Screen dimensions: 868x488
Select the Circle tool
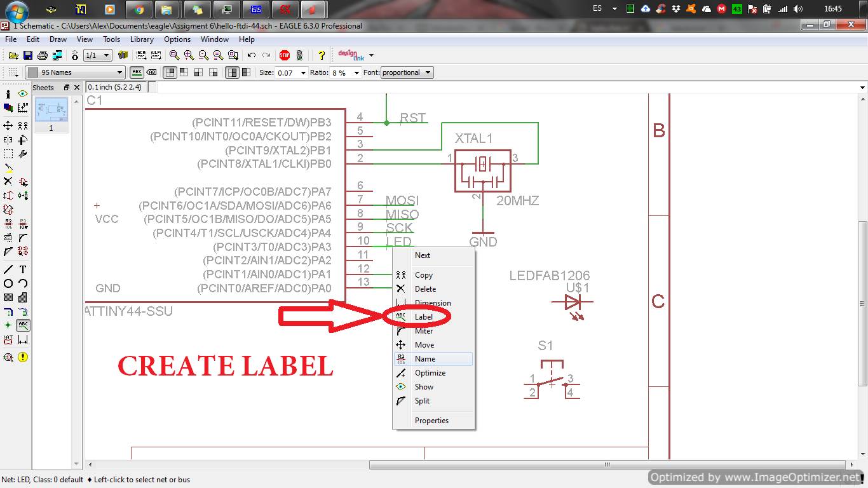(8, 283)
